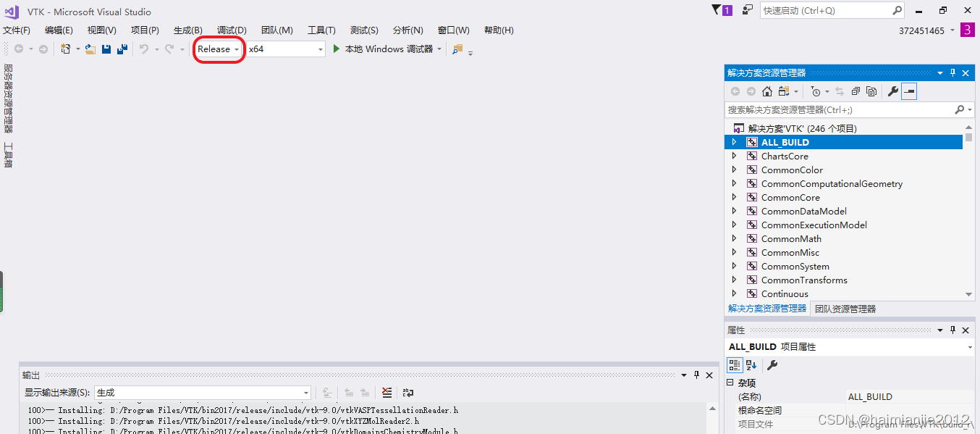Click the main toolbar Navigate Forward icon

[x=43, y=49]
